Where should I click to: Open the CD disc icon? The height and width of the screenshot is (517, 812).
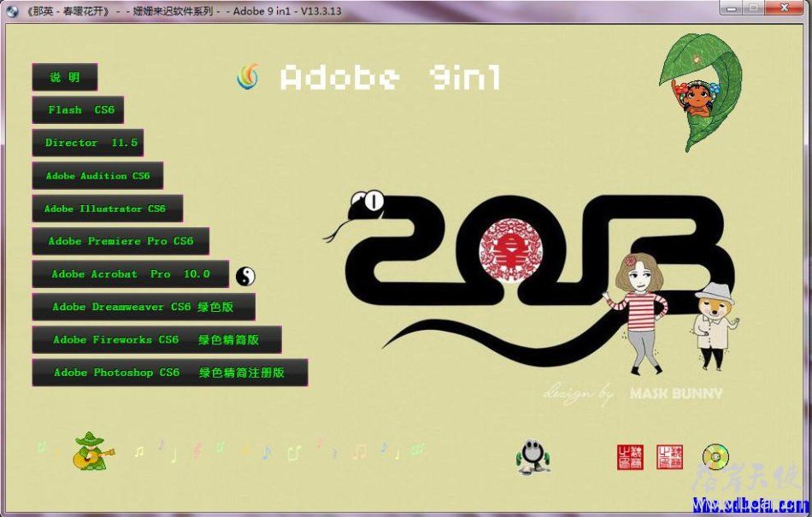click(x=715, y=456)
